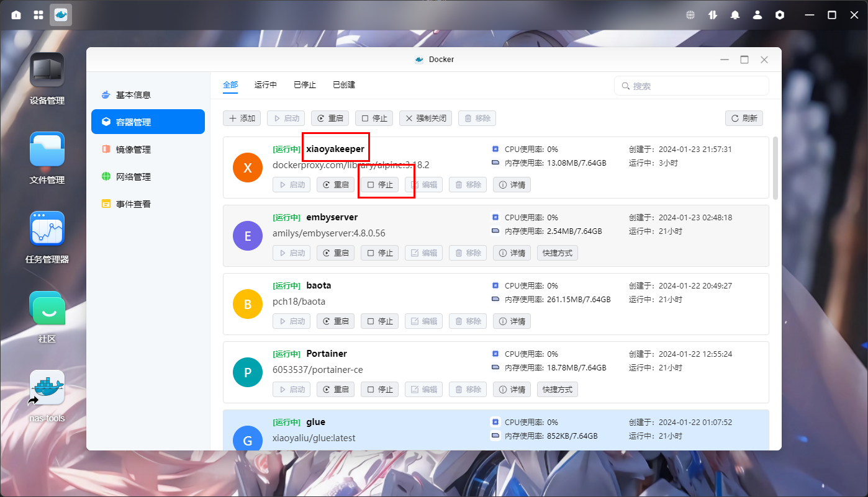Switch to the 已停止 tab
Viewport: 868px width, 497px height.
coord(305,85)
